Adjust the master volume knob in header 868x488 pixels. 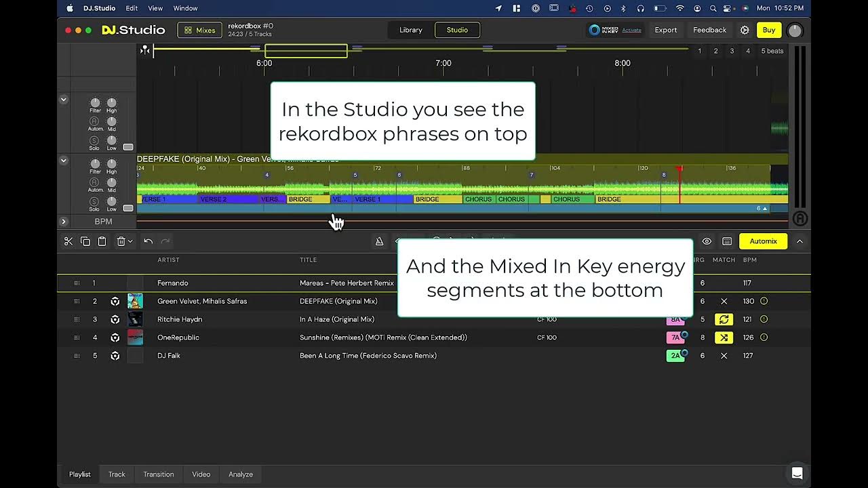click(795, 30)
